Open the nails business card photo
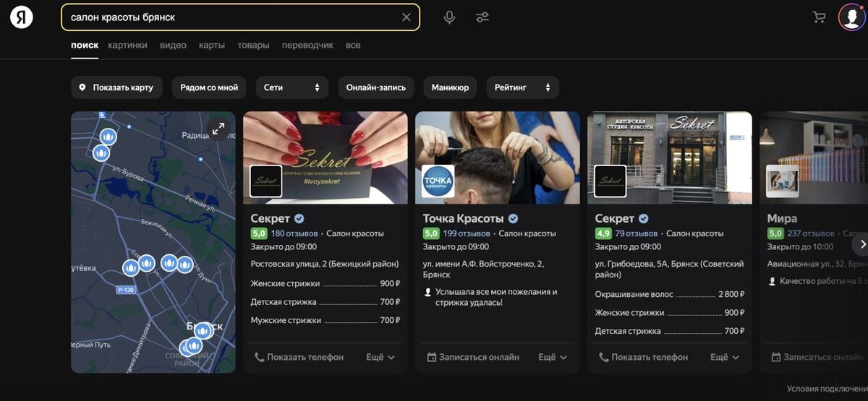The image size is (868, 401). click(325, 158)
